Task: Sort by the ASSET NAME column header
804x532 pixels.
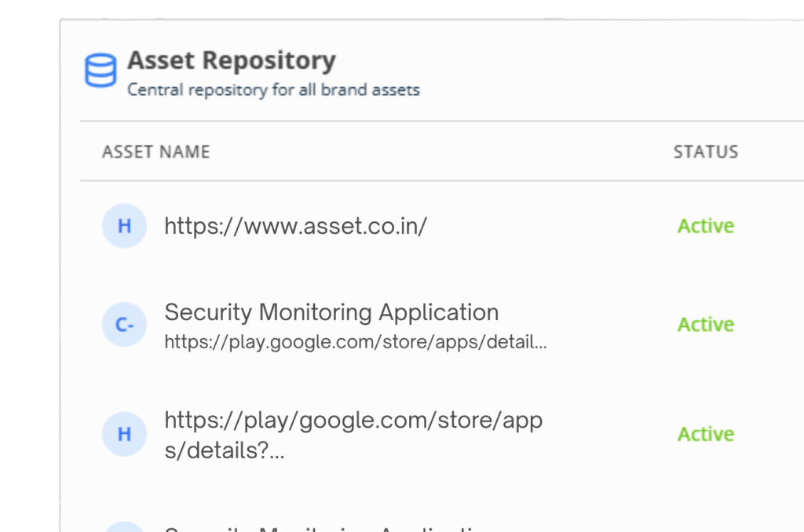Action: pos(155,151)
